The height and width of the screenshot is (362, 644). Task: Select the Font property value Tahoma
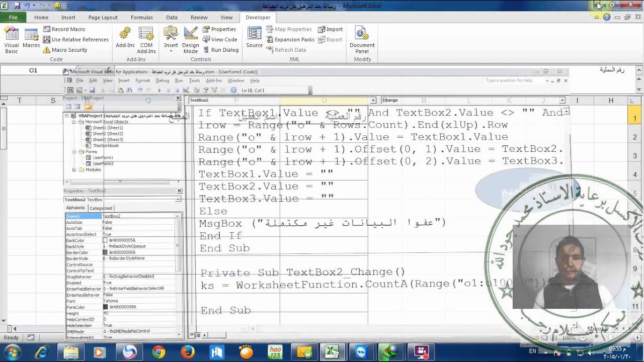[138, 301]
